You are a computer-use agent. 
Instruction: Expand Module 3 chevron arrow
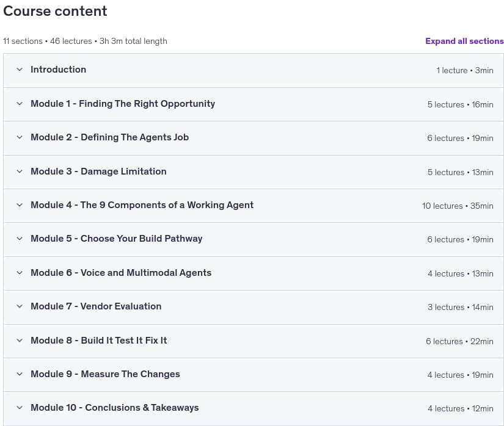pos(20,171)
